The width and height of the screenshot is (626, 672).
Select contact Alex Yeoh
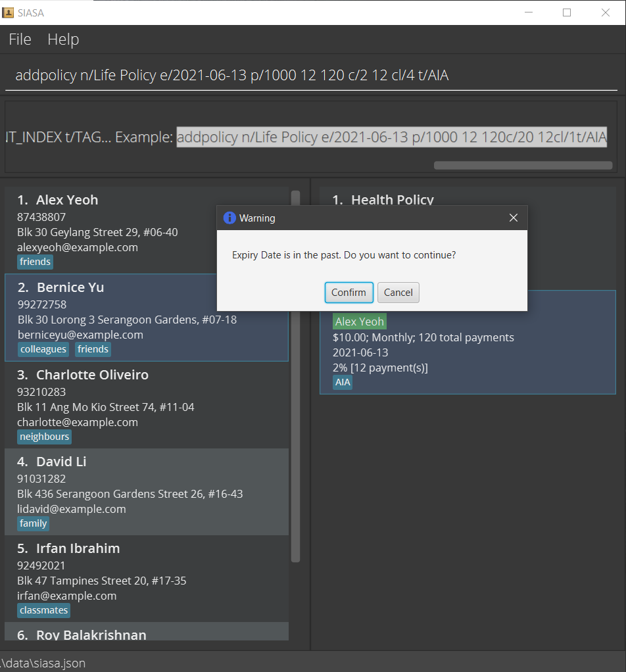(x=147, y=231)
